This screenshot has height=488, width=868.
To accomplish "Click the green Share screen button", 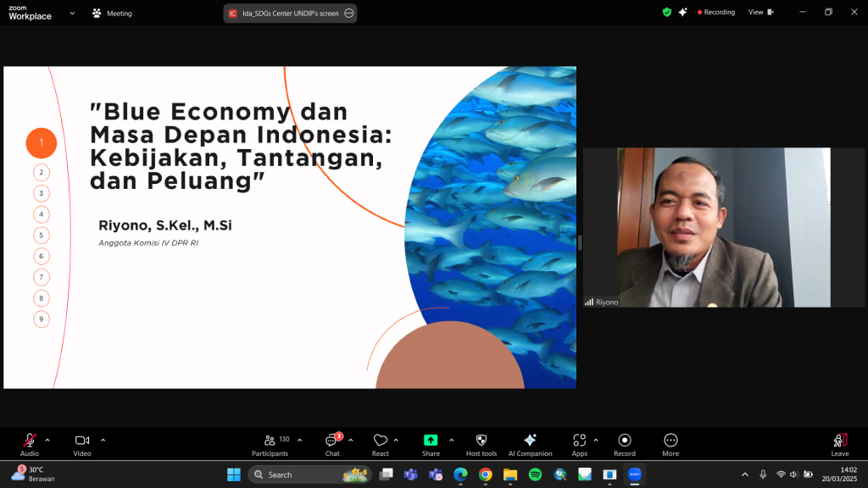I will [x=431, y=441].
